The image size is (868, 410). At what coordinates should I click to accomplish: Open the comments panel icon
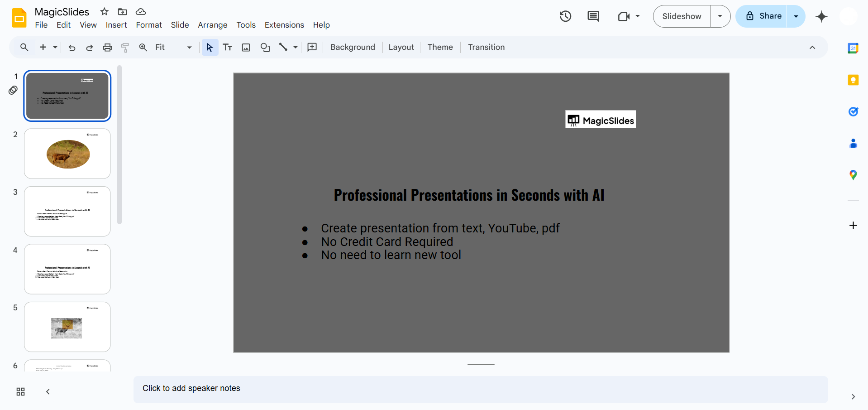[x=593, y=16]
